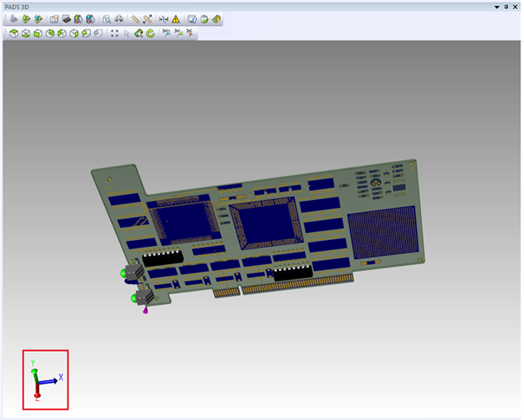Click clipboard with green checkmark icon
This screenshot has height=420, width=524.
[204, 19]
